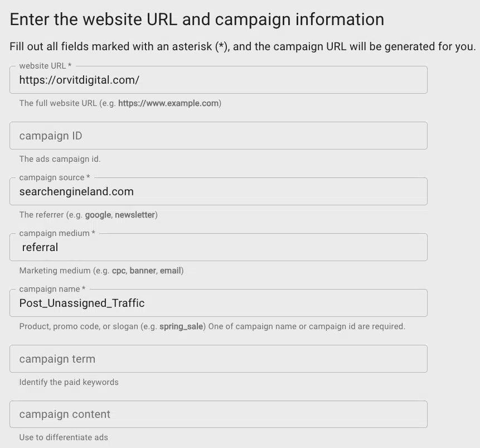Click the empty campaign content field
The image size is (480, 448).
[218, 415]
